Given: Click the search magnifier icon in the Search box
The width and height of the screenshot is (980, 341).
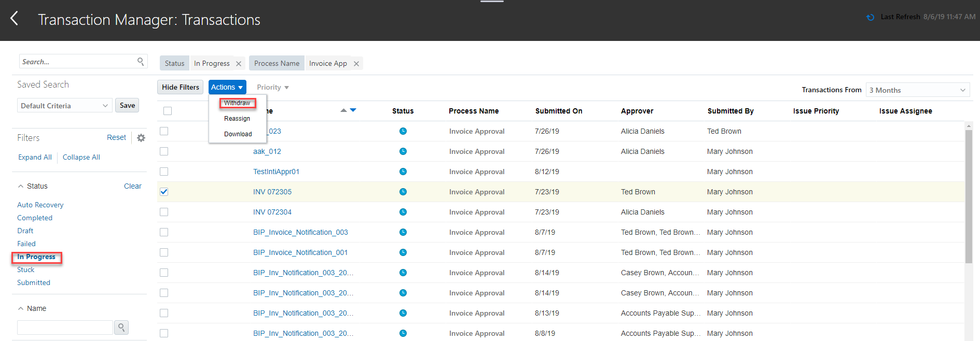Looking at the screenshot, I should pos(141,61).
